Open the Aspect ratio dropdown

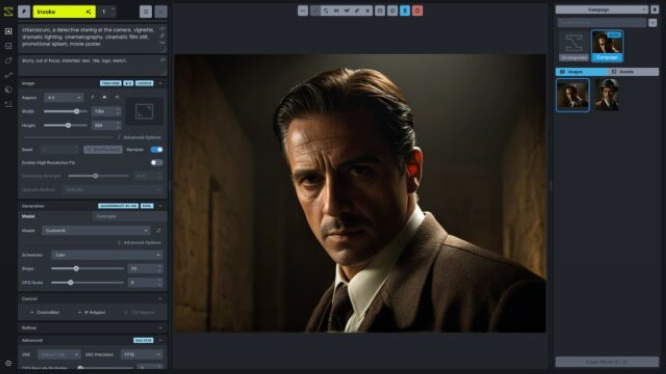pyautogui.click(x=63, y=98)
